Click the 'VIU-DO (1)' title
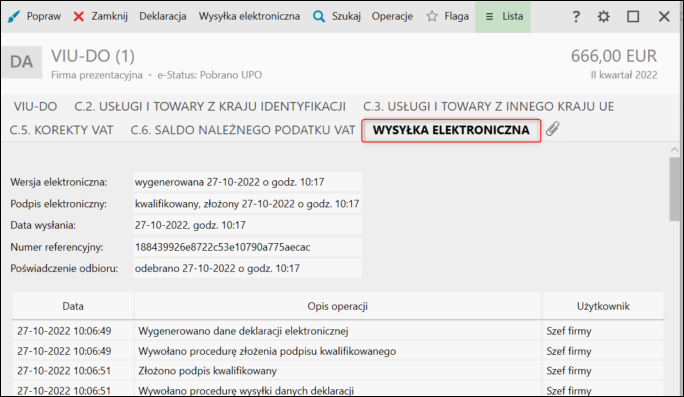Viewport: 684px width, 397px height. click(x=93, y=56)
